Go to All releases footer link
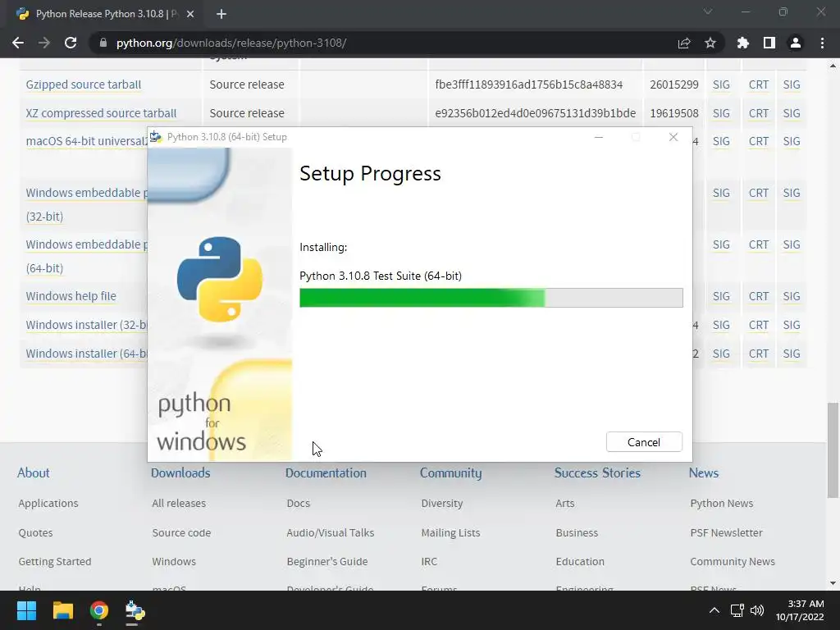Viewport: 840px width, 630px height. (x=179, y=503)
